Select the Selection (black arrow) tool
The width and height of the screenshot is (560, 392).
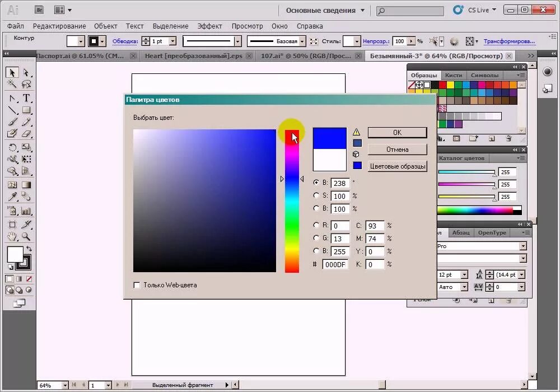pos(12,72)
